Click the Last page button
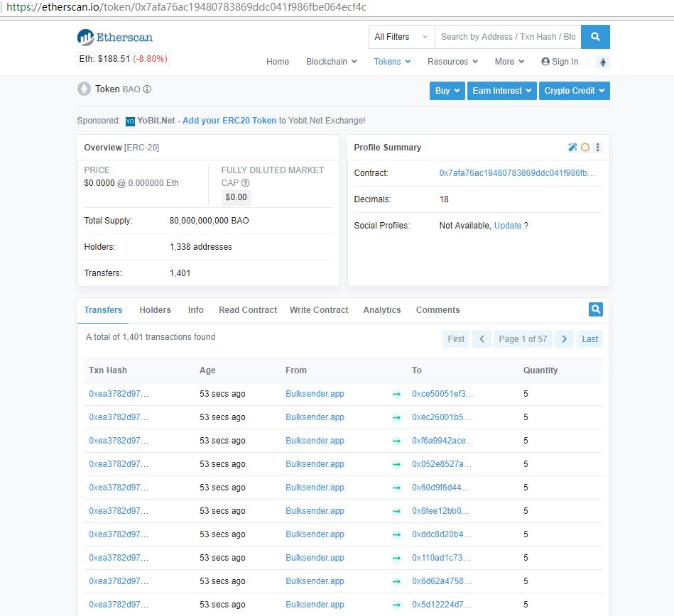674x616 pixels. tap(589, 339)
